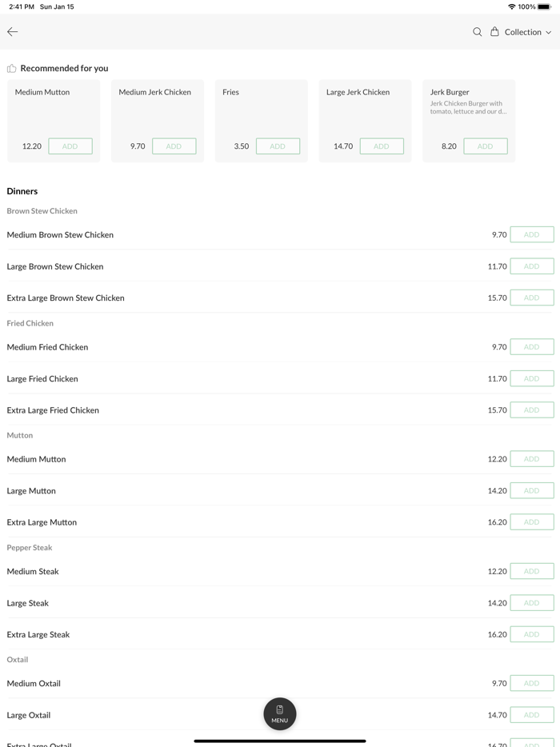Select Medium Brown Stew Chicken item name
The width and height of the screenshot is (560, 747).
click(x=60, y=235)
